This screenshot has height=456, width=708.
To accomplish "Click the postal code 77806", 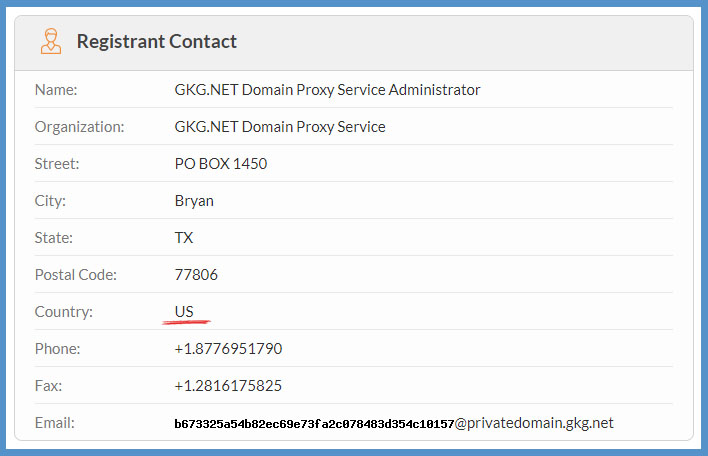I will (x=196, y=275).
